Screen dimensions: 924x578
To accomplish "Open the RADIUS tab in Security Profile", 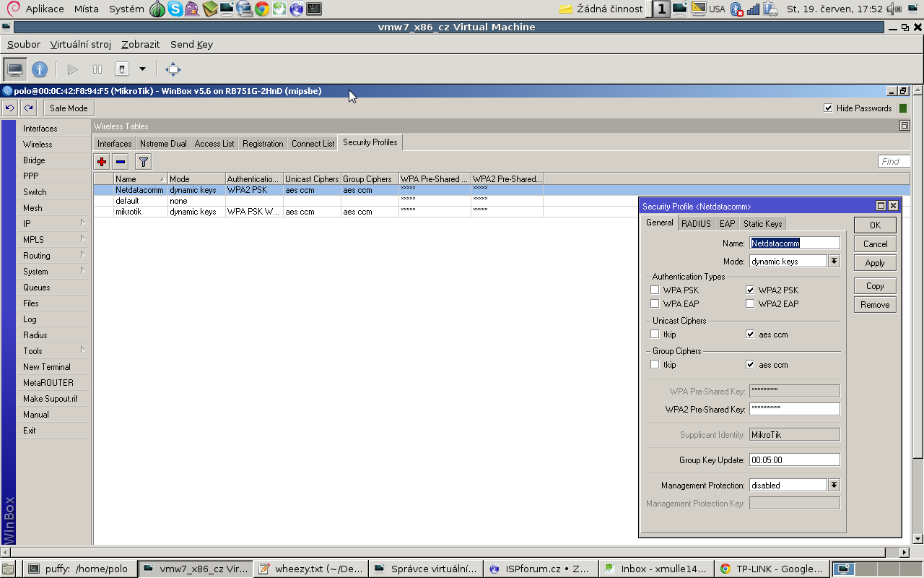I will pos(696,224).
